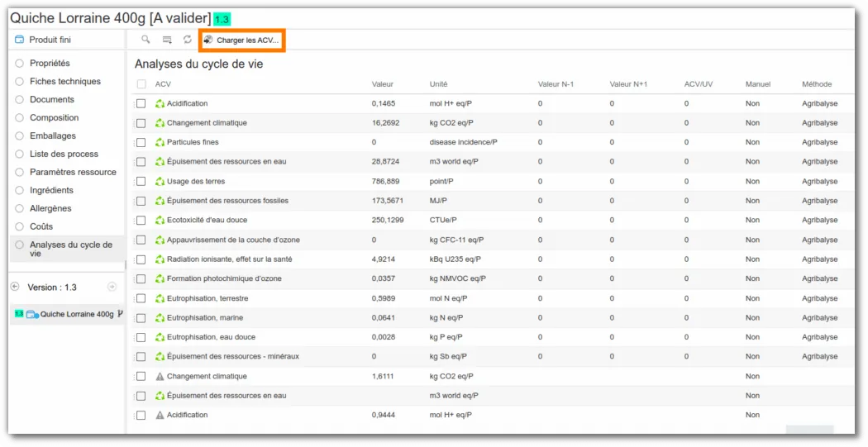Open the Paramètres ressource section

73,172
